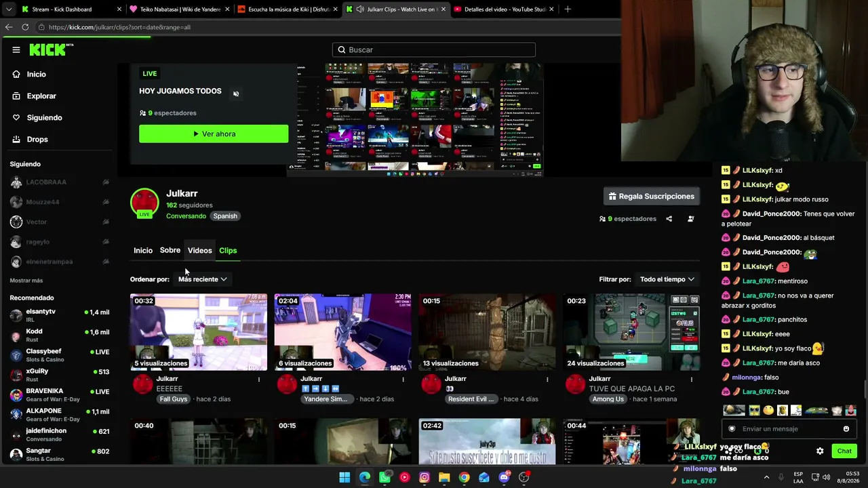This screenshot has width=868, height=488.
Task: Open the emoji picker in chat input
Action: (846, 428)
